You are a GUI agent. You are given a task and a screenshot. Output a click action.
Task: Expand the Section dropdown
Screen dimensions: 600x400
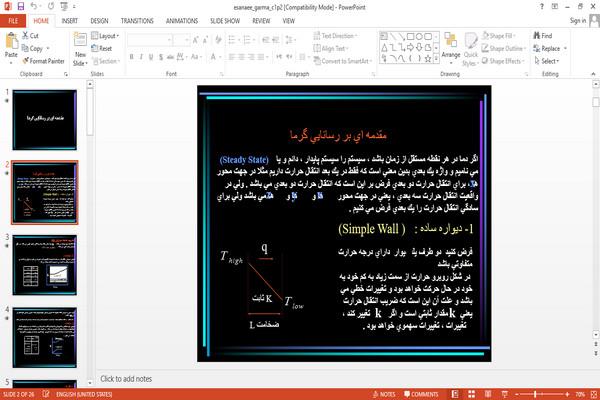(106, 61)
